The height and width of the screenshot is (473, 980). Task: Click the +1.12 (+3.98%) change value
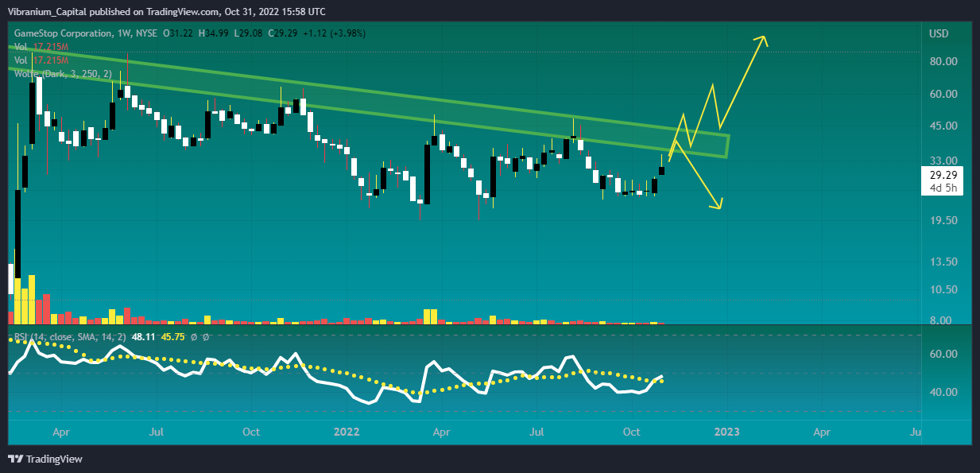(x=336, y=33)
